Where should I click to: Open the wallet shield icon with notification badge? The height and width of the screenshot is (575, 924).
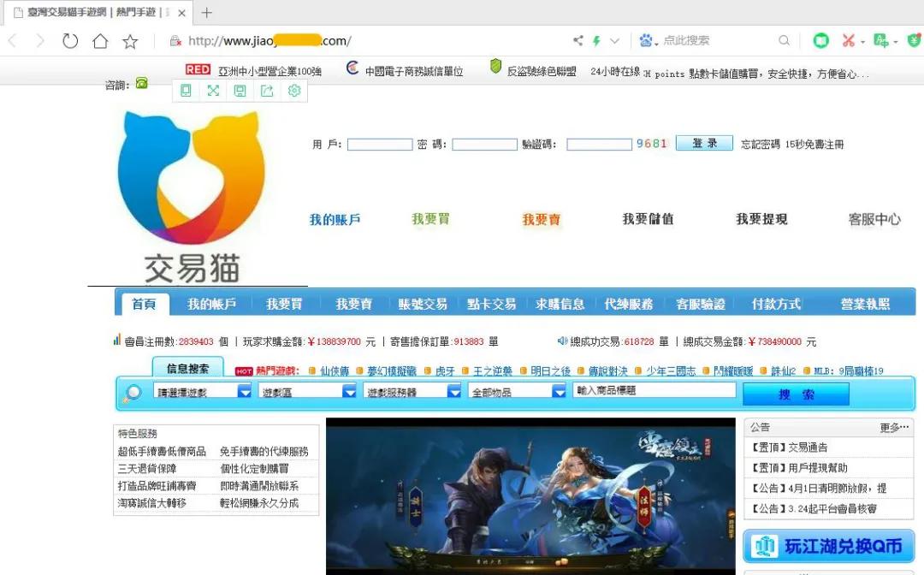pos(915,41)
